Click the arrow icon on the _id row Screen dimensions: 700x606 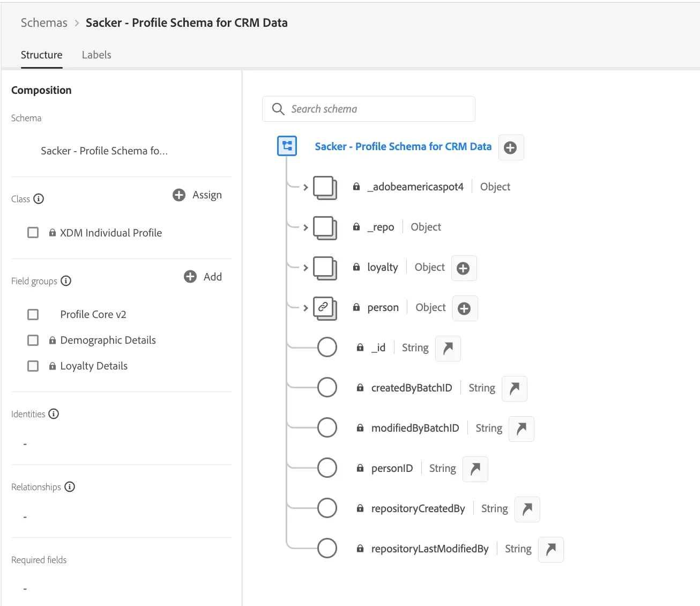(448, 349)
